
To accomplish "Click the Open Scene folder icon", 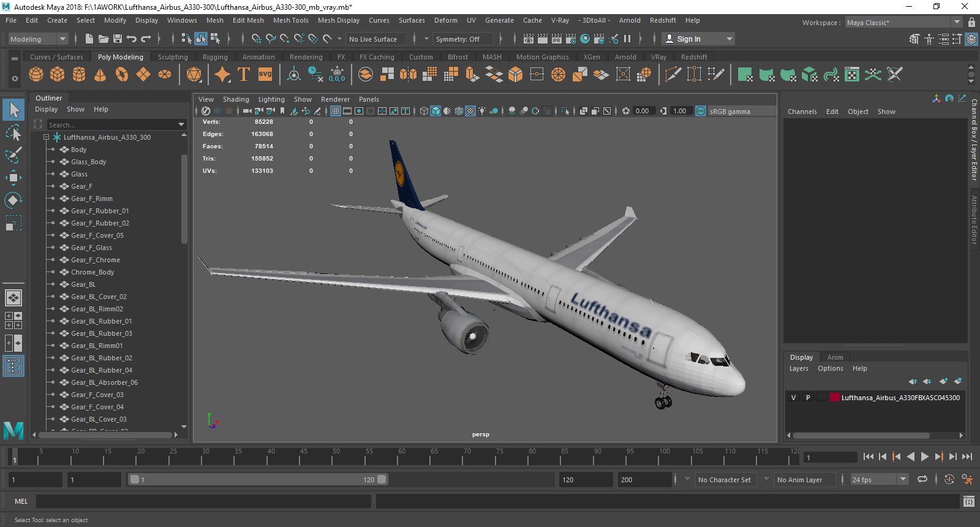I will pos(104,39).
